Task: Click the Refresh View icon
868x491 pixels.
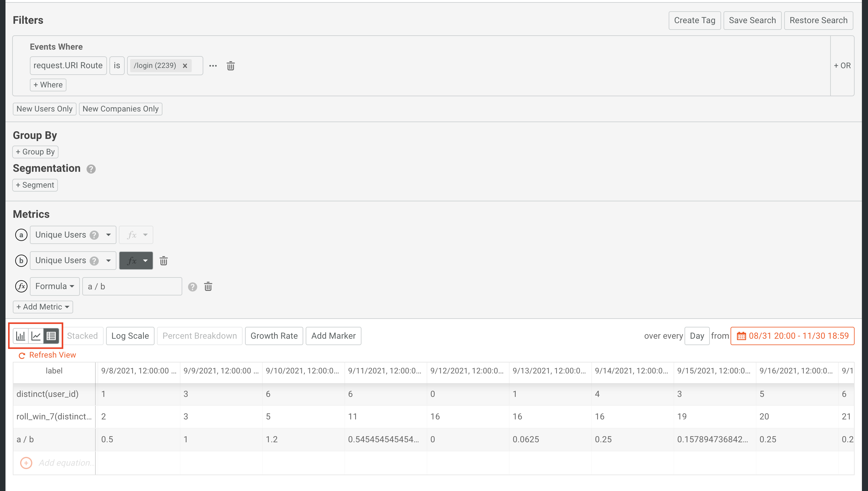Action: point(22,355)
